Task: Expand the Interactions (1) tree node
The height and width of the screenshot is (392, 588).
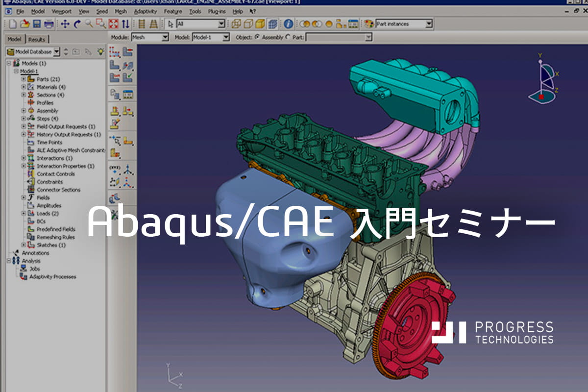Action: [x=24, y=158]
